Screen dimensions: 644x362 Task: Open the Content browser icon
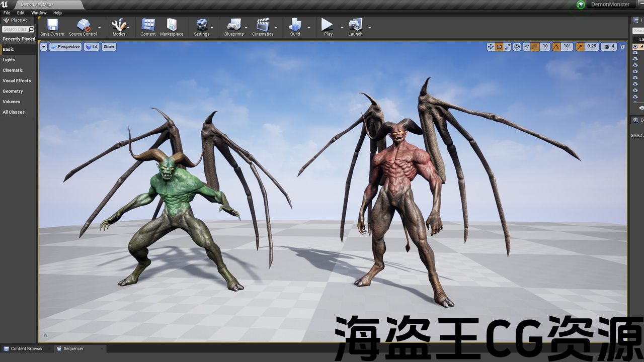pos(148,25)
